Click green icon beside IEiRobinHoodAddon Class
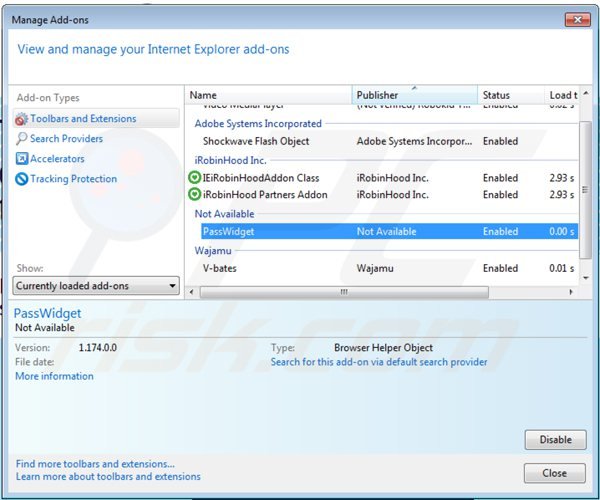Screen dimensions: 600x500 pos(194,178)
